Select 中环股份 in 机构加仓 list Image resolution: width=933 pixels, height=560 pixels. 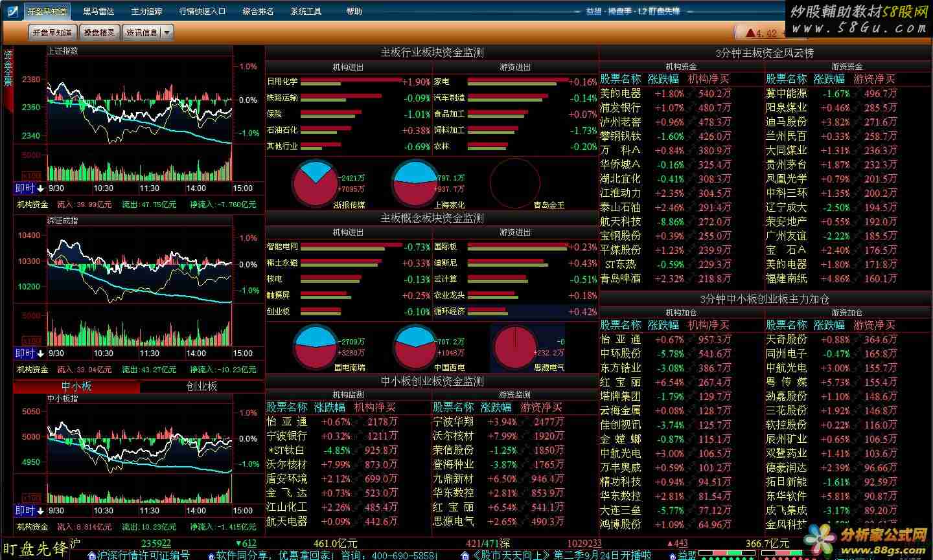[x=682, y=353]
